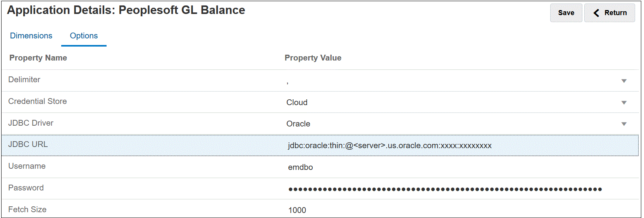This screenshot has width=644, height=218.
Task: Expand the JDBC Driver dropdown arrow
Action: [624, 124]
